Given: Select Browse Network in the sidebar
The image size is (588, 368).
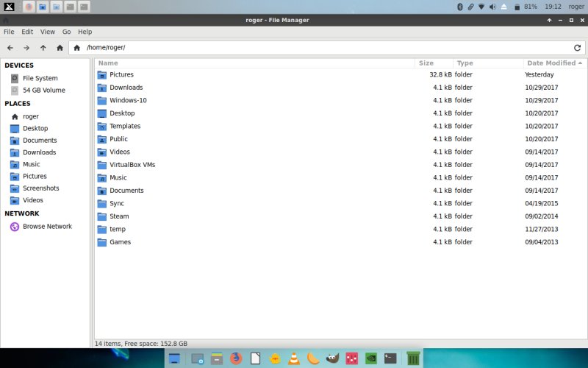Looking at the screenshot, I should 47,227.
